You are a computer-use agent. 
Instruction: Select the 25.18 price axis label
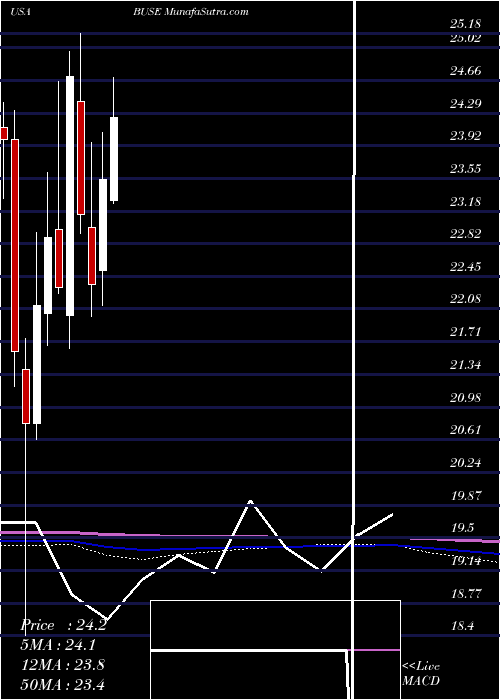(465, 22)
